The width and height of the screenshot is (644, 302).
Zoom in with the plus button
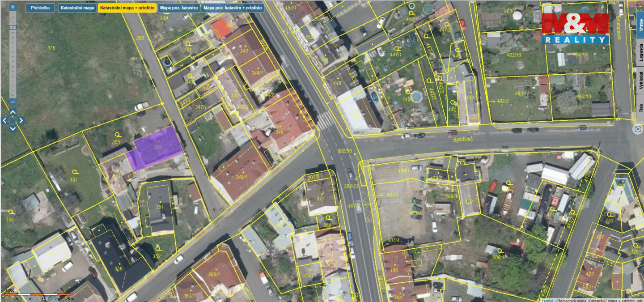tap(13, 7)
